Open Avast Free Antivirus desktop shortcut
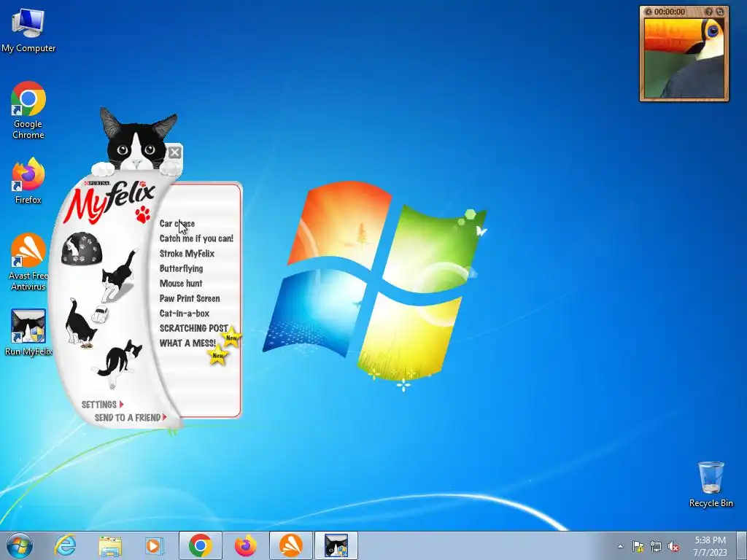747x560 pixels. click(x=28, y=262)
